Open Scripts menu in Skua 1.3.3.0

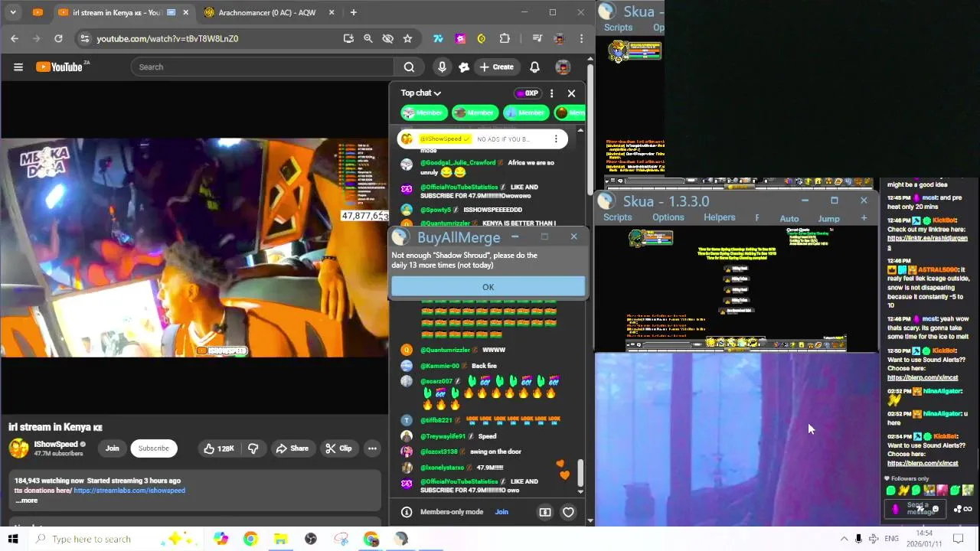point(617,217)
